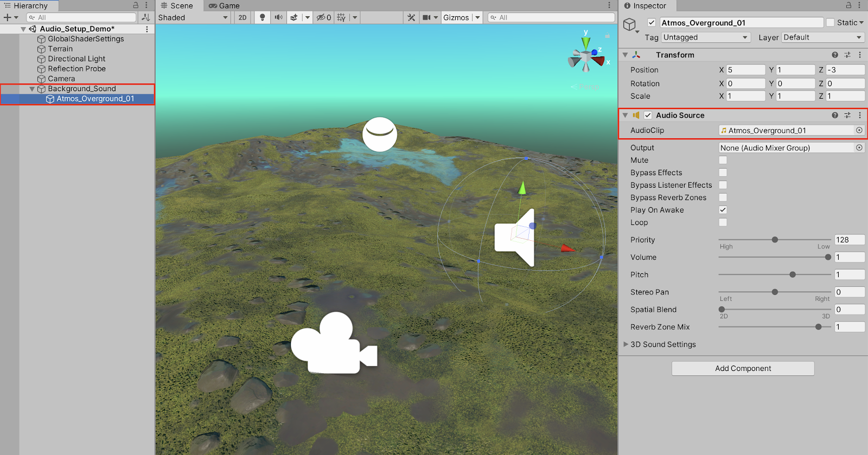Tick the Mute checkbox

point(723,160)
